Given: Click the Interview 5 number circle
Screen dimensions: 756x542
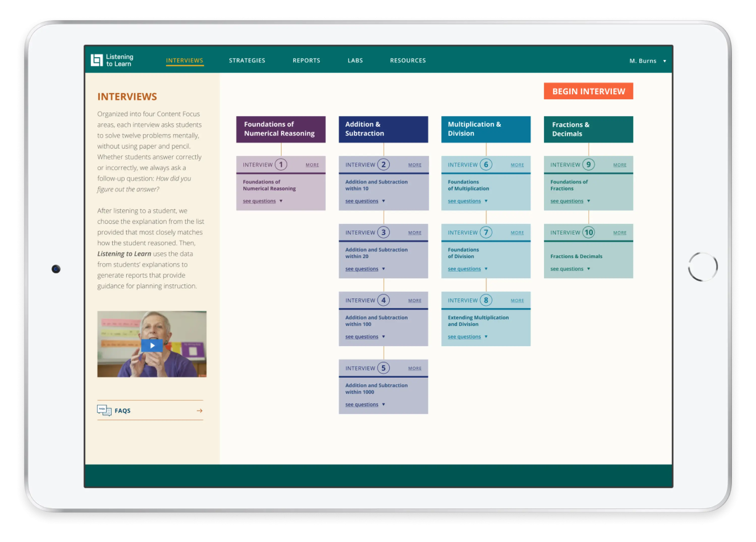Looking at the screenshot, I should [383, 368].
